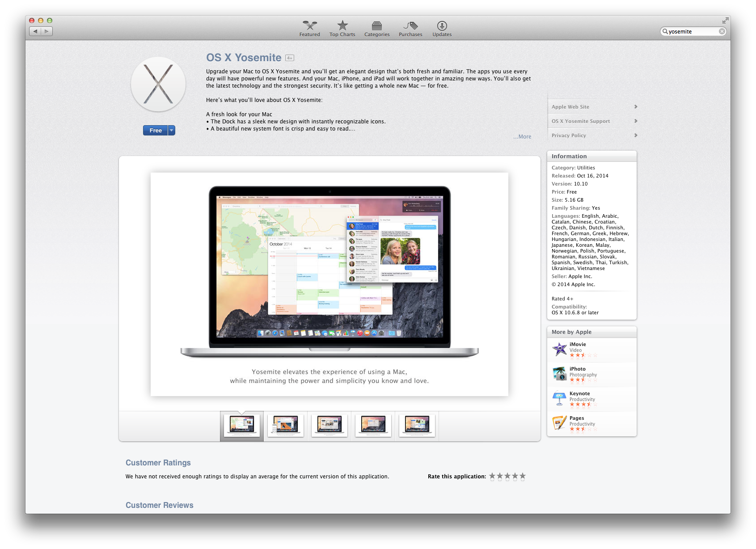Select the fifth screenshot thumbnail
The height and width of the screenshot is (549, 756).
[417, 426]
